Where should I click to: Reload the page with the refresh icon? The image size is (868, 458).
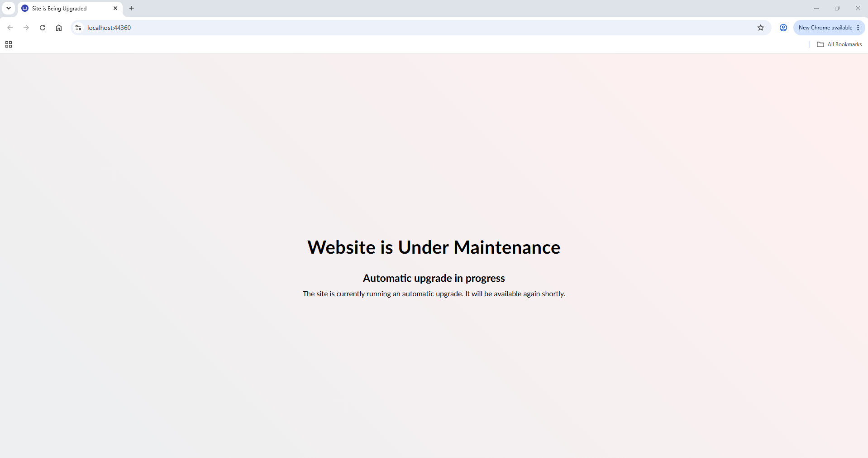(43, 28)
